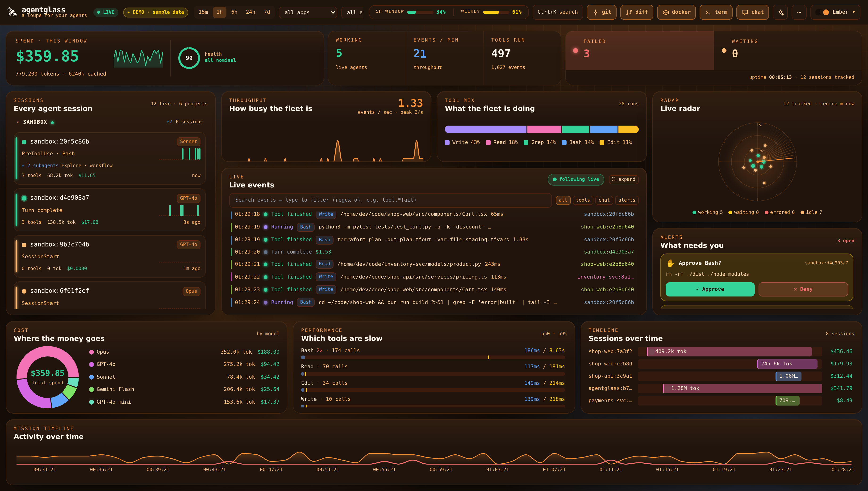Select the all events filter chip

pyautogui.click(x=563, y=200)
